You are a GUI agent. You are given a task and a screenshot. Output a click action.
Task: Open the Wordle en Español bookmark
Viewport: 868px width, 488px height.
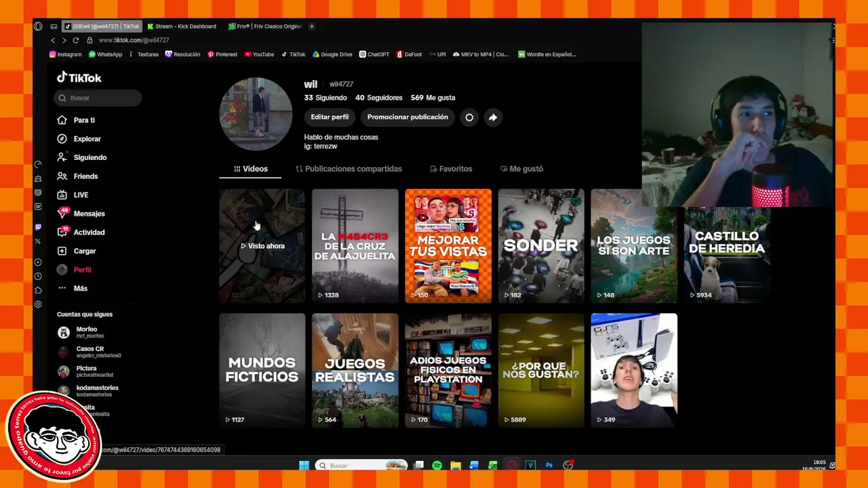(x=547, y=54)
